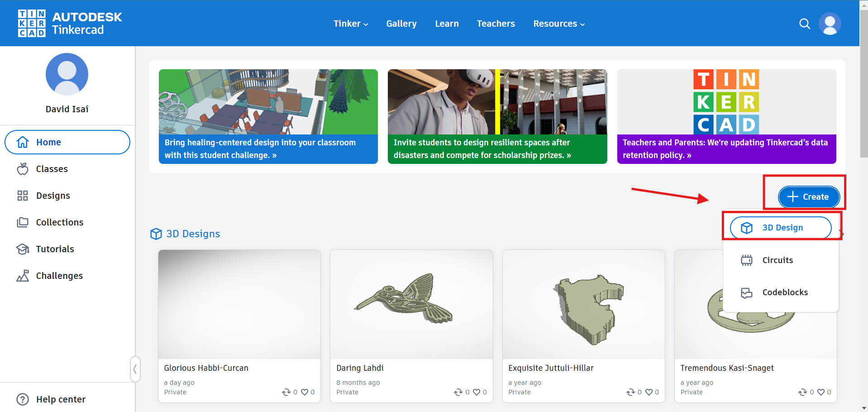
Task: Open the Teachers page
Action: click(x=496, y=24)
